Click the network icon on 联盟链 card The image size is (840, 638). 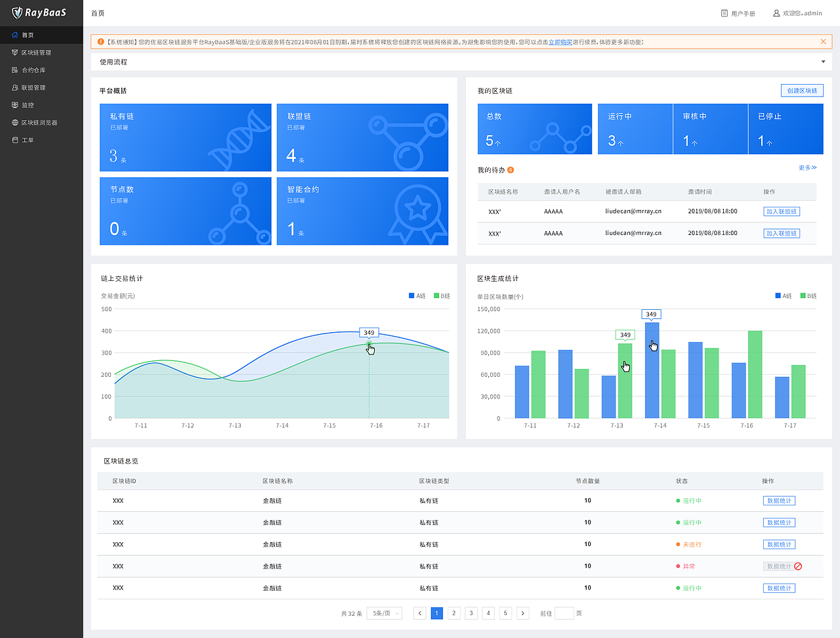point(408,141)
